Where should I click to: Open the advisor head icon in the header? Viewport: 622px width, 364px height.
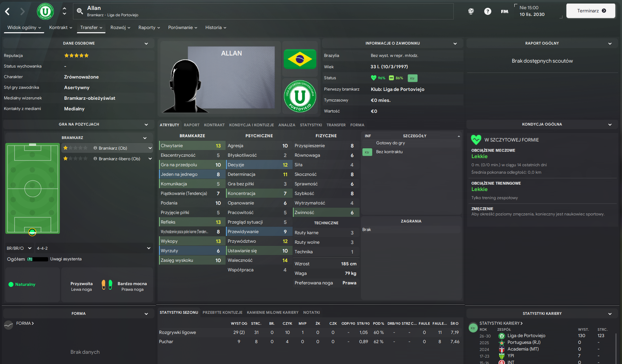point(471,11)
